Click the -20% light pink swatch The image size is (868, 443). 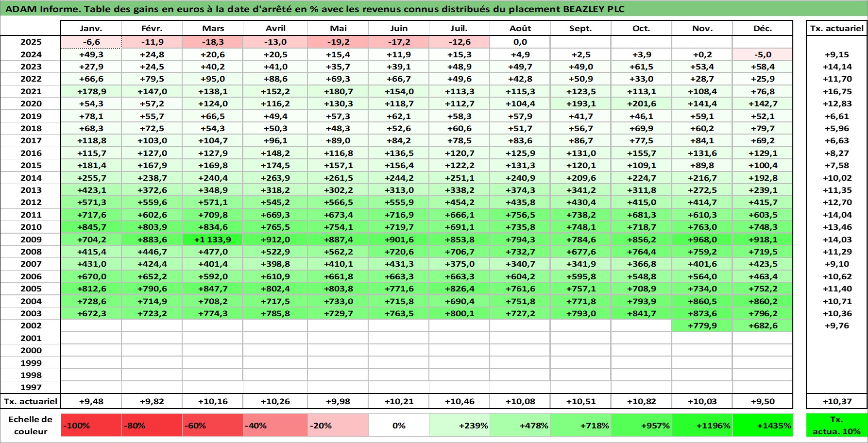(338, 425)
